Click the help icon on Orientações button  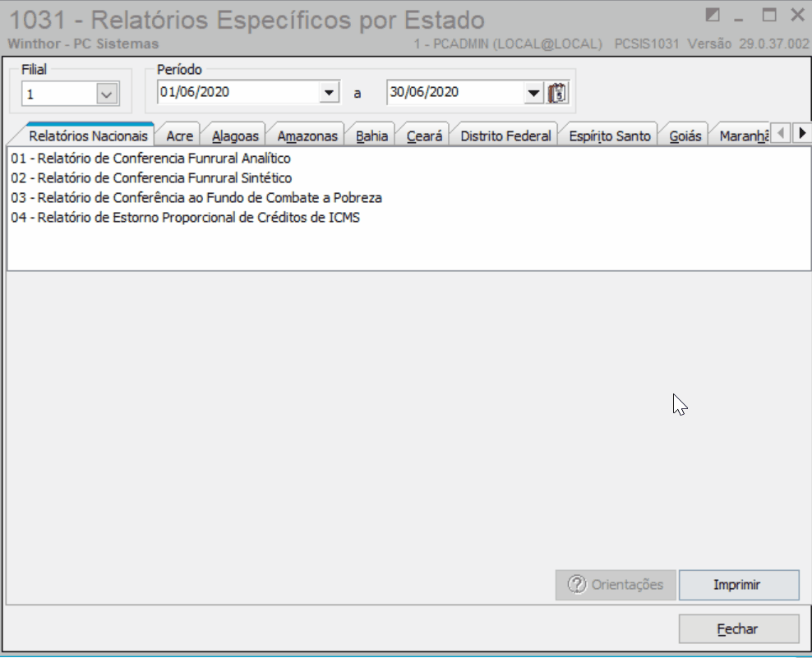pos(577,585)
